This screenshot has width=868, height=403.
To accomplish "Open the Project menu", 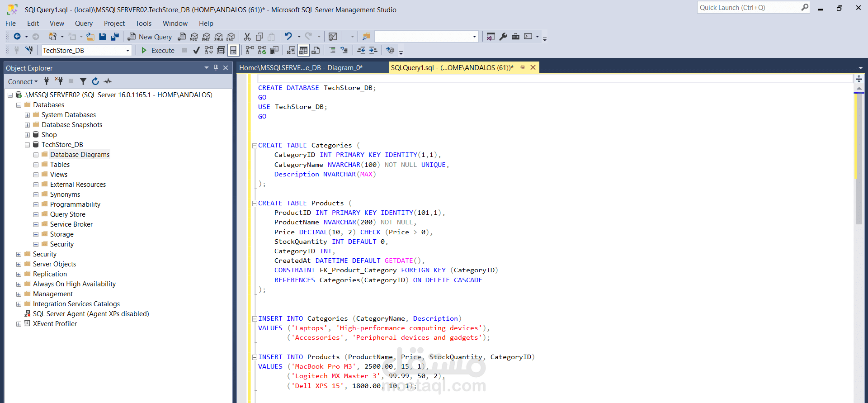I will (114, 24).
